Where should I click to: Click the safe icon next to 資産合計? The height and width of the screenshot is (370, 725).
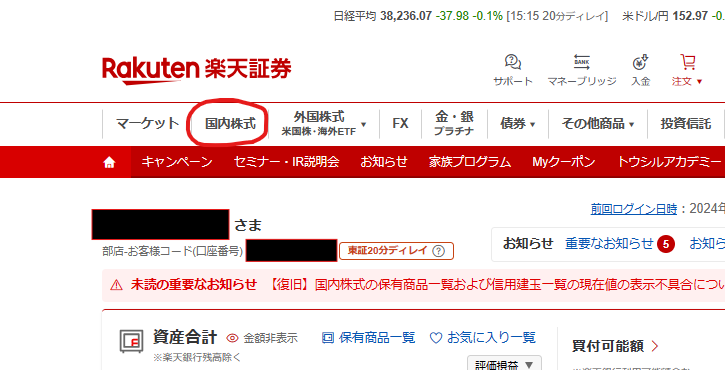tap(132, 341)
